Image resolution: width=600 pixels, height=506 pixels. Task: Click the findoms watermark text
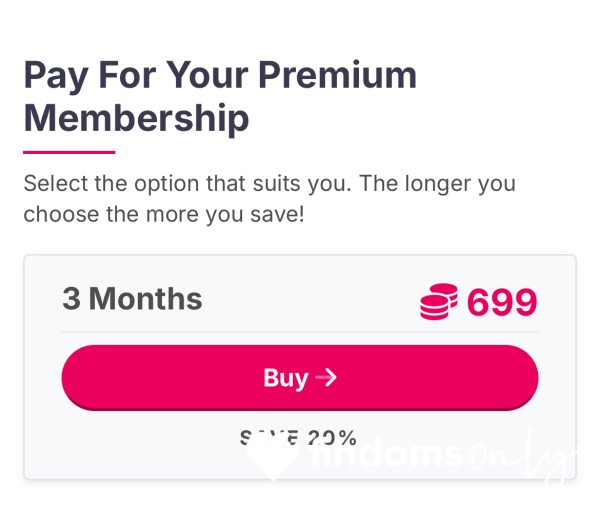[385, 455]
